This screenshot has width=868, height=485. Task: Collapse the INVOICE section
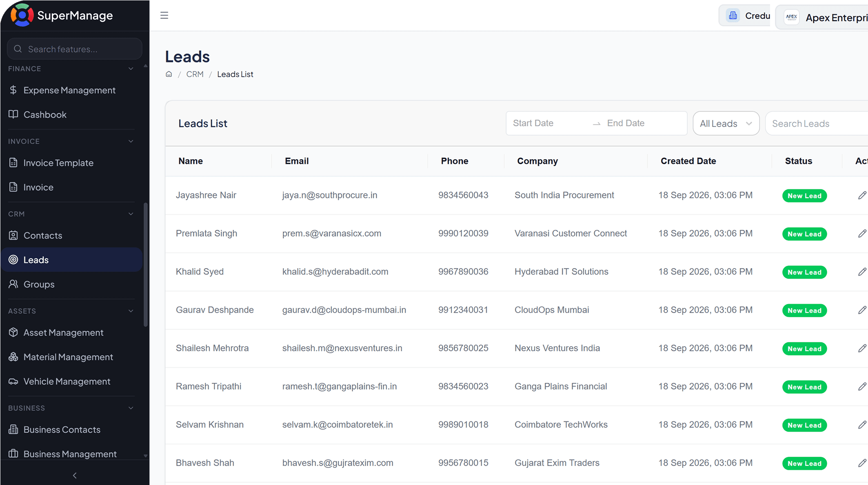131,141
